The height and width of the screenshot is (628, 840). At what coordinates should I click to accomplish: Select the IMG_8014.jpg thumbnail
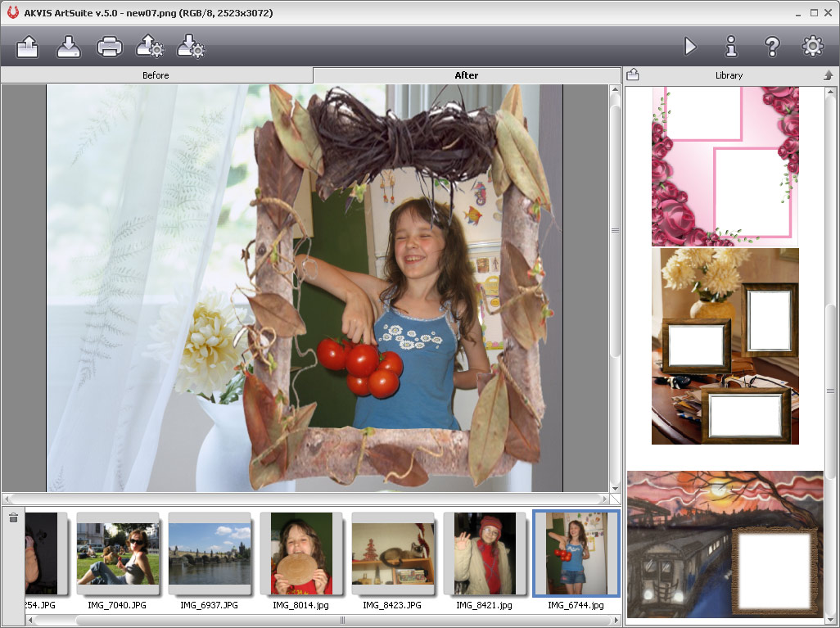[x=300, y=554]
